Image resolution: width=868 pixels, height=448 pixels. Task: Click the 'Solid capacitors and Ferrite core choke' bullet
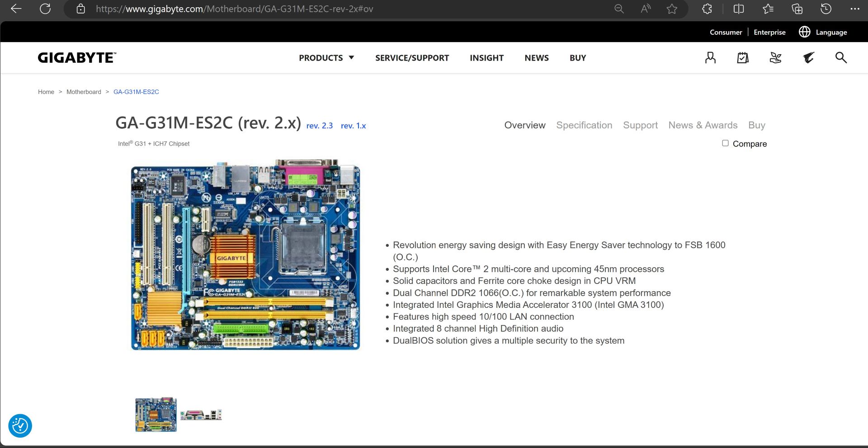pos(514,281)
